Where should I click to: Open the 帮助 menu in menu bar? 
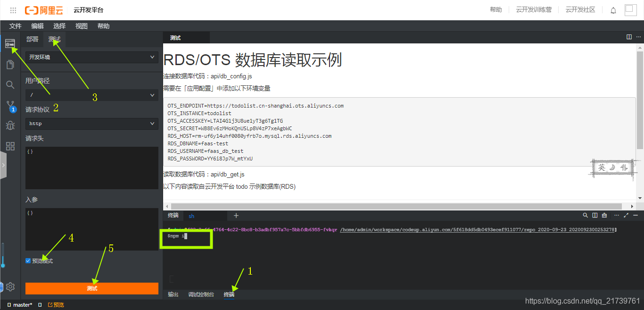103,26
